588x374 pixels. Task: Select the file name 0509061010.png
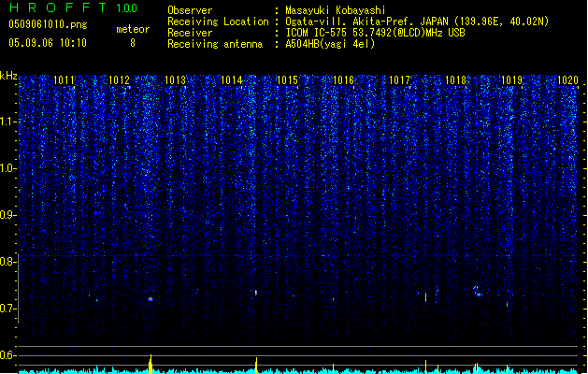48,24
